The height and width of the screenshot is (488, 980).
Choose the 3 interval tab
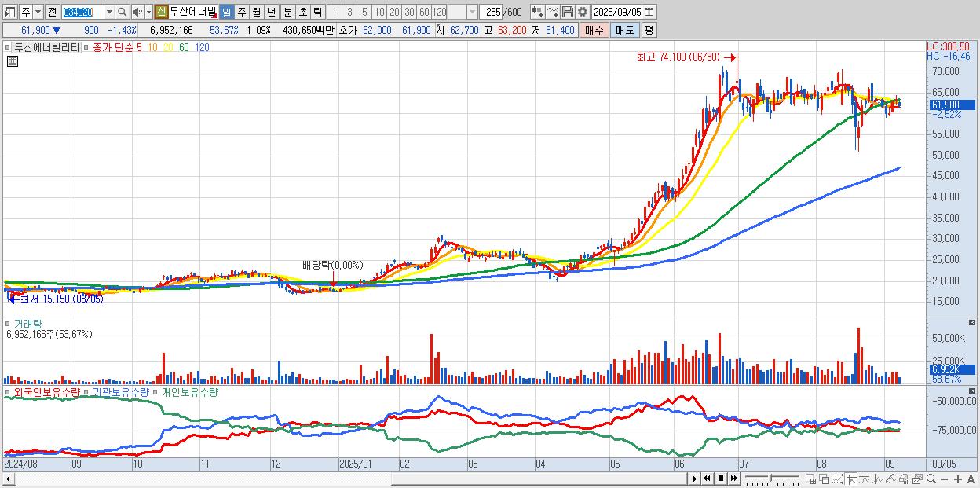tap(349, 13)
